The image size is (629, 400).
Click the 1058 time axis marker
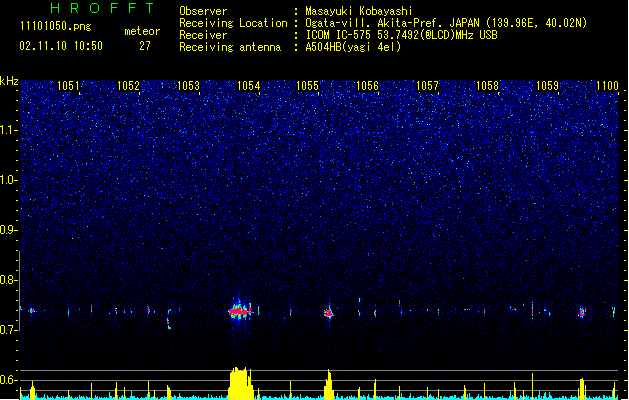click(x=487, y=86)
